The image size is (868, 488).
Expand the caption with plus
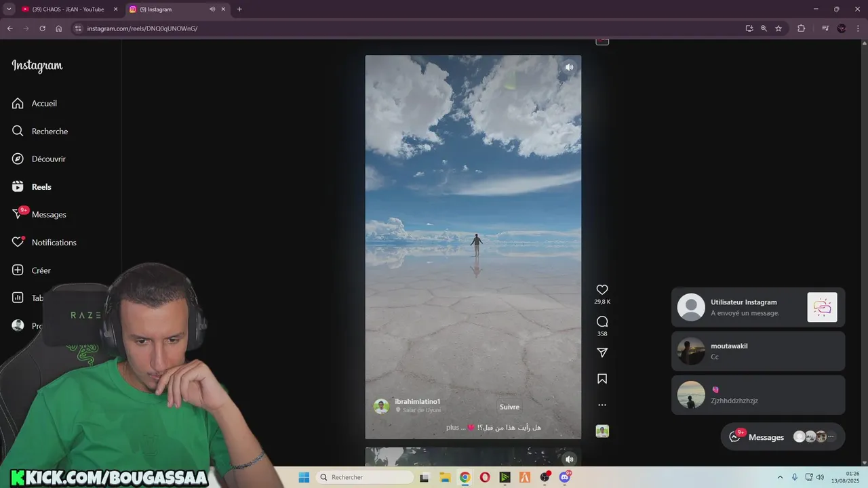click(x=452, y=428)
